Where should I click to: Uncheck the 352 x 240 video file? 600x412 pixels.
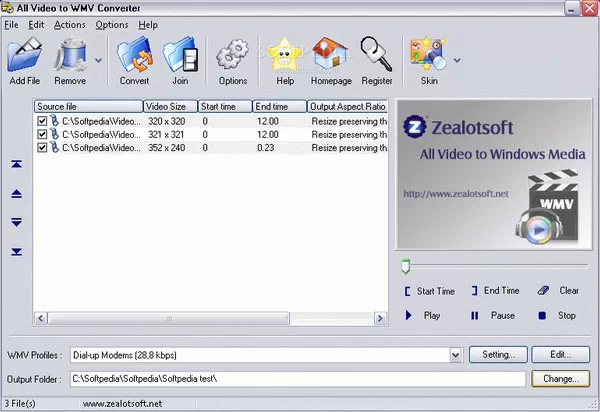coord(42,148)
